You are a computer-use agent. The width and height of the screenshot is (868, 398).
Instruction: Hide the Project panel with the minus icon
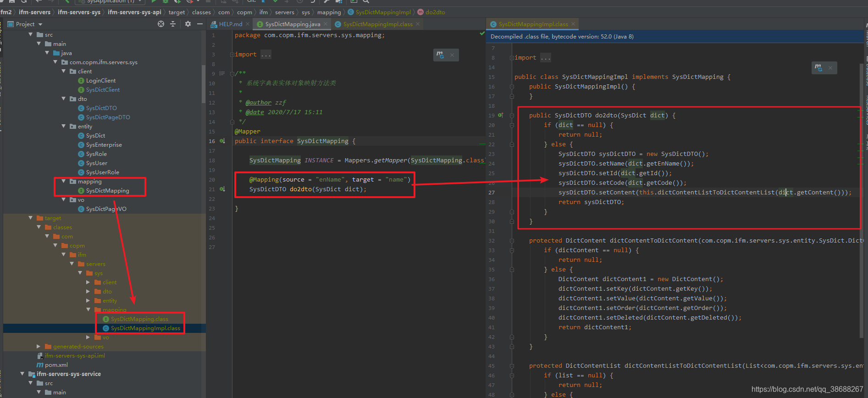(x=200, y=24)
